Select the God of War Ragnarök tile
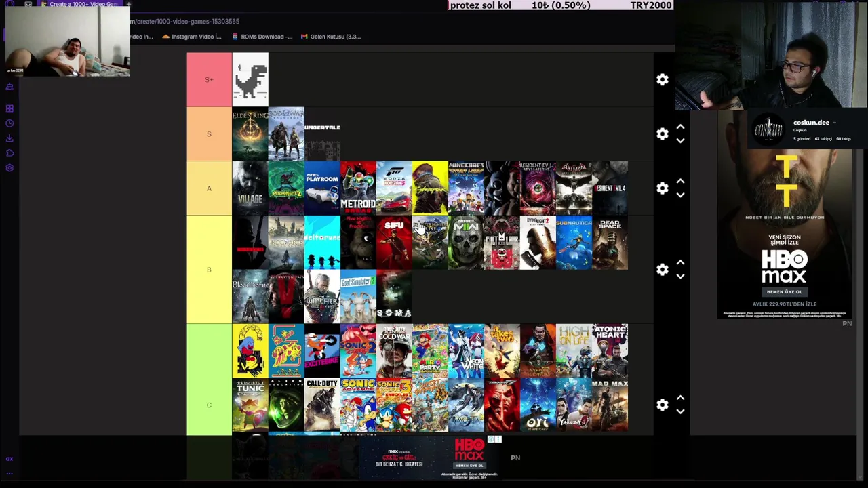The height and width of the screenshot is (488, 868). tap(286, 134)
